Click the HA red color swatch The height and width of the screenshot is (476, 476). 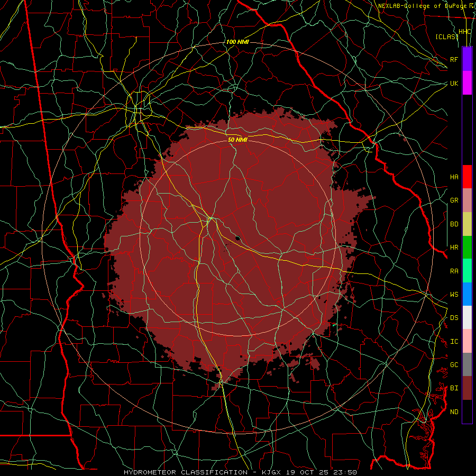click(467, 177)
